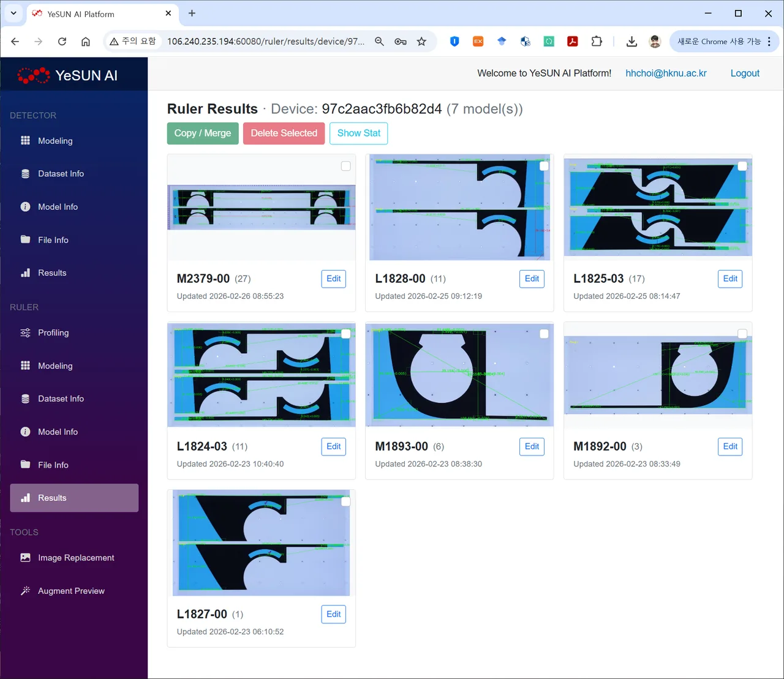The height and width of the screenshot is (679, 784).
Task: Click the Augment Preview magic wand icon
Action: click(25, 591)
